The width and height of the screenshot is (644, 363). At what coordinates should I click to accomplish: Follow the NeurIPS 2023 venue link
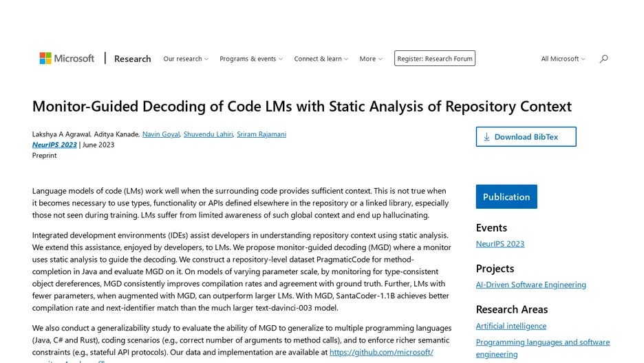tap(54, 145)
